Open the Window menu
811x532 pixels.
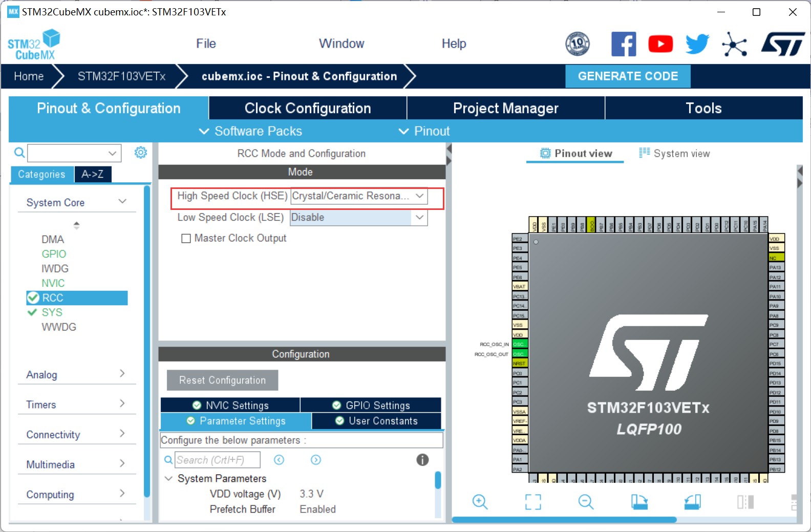tap(342, 44)
